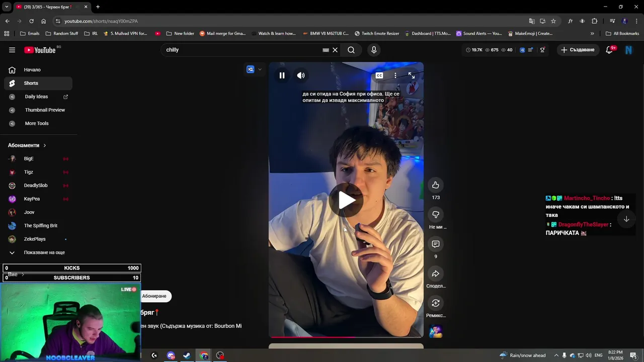Open the OBS Studio taskbar icon
The image size is (644, 362).
[x=220, y=355]
